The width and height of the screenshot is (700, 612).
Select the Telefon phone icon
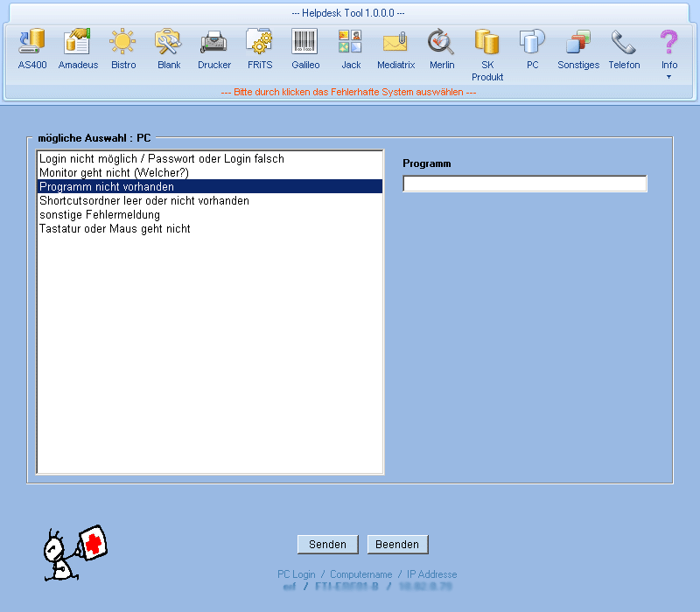(624, 43)
